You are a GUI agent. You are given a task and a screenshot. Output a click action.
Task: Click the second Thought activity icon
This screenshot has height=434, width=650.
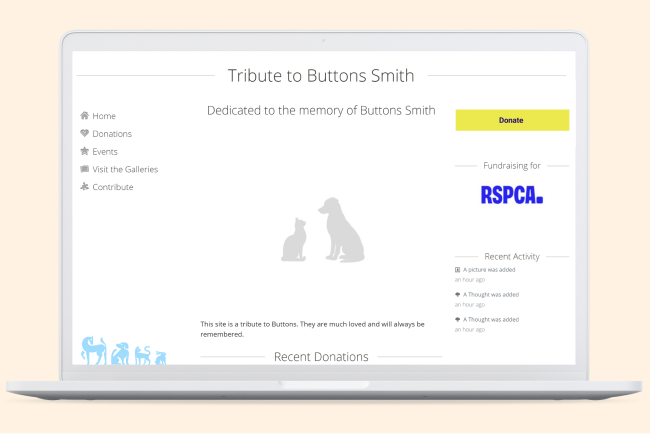458,320
